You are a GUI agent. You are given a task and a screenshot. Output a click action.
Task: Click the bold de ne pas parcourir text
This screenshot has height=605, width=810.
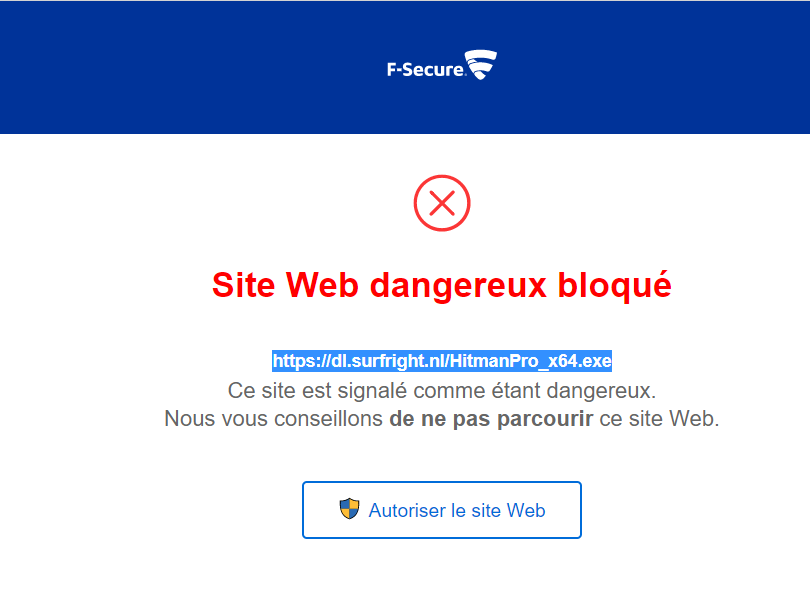click(x=491, y=419)
